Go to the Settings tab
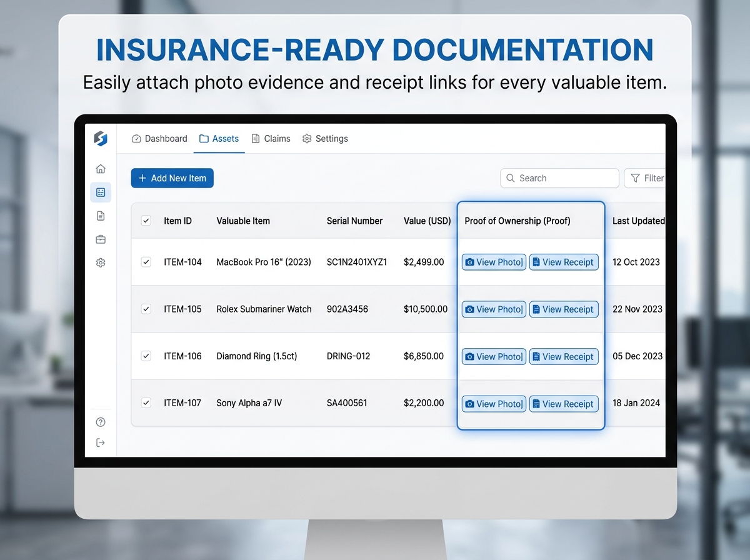 tap(325, 139)
